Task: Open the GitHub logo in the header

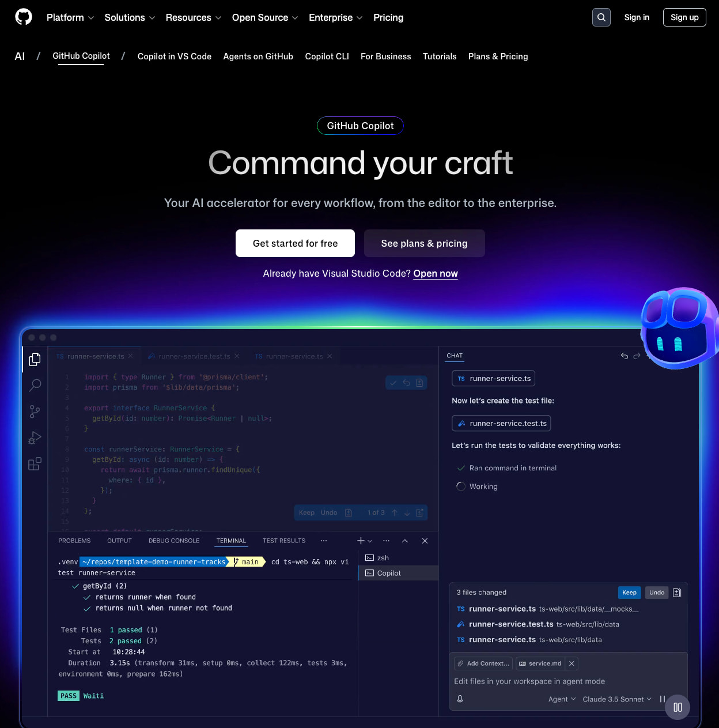Action: click(23, 17)
